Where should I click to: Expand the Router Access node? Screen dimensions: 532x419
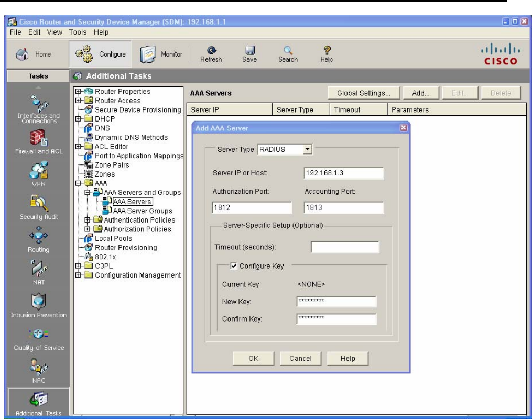click(78, 101)
